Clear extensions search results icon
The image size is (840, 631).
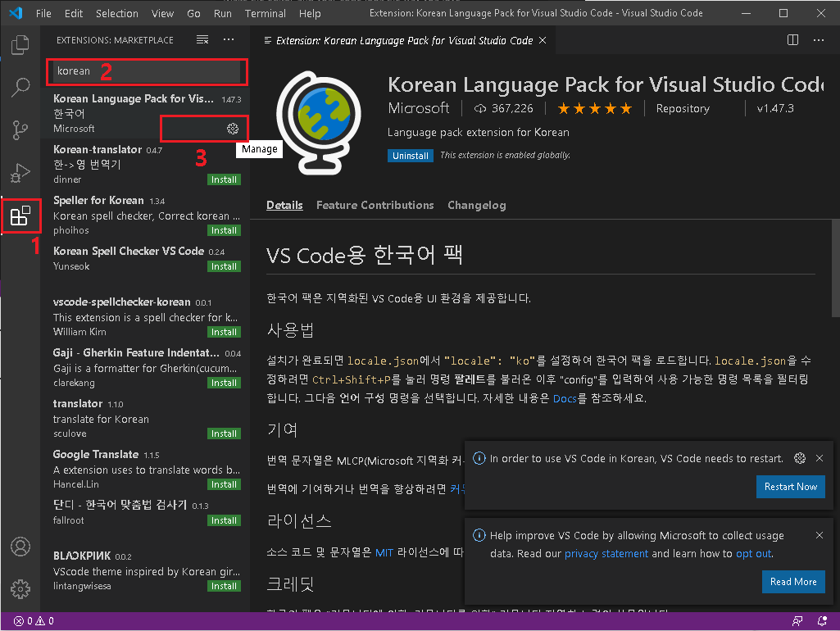202,39
